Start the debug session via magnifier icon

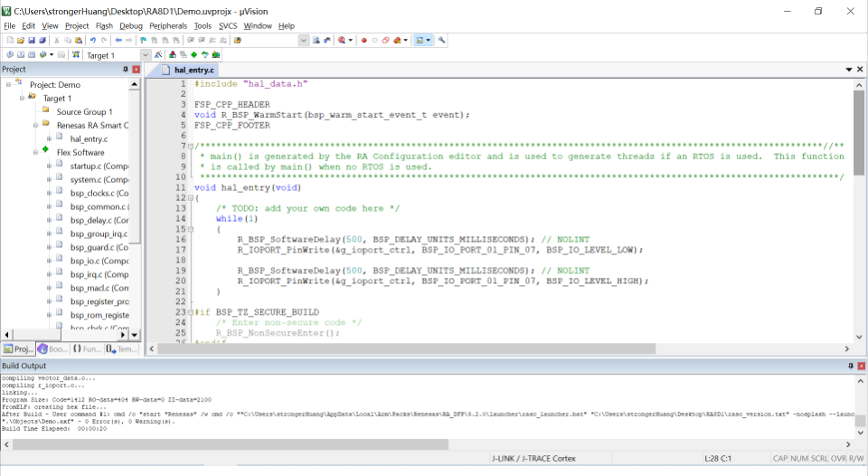pyautogui.click(x=342, y=40)
